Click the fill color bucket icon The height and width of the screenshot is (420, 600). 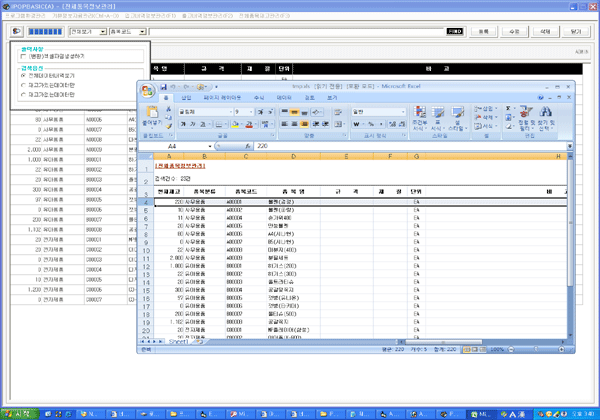click(x=235, y=124)
